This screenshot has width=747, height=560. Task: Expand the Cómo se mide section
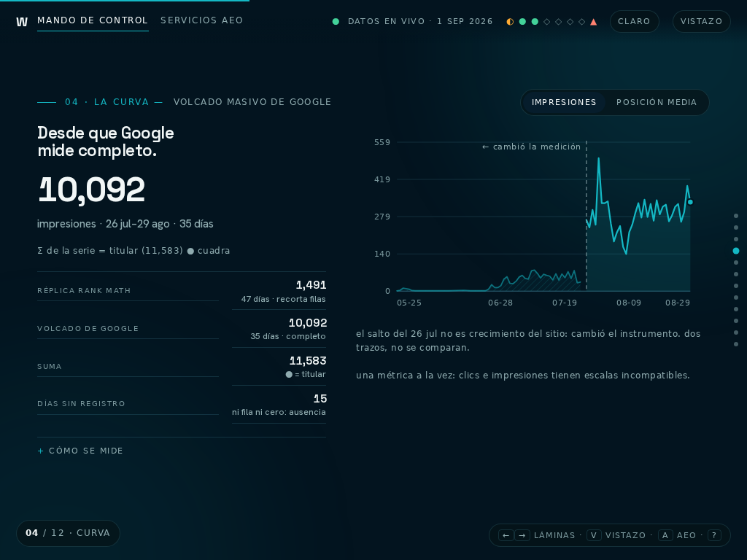[80, 451]
